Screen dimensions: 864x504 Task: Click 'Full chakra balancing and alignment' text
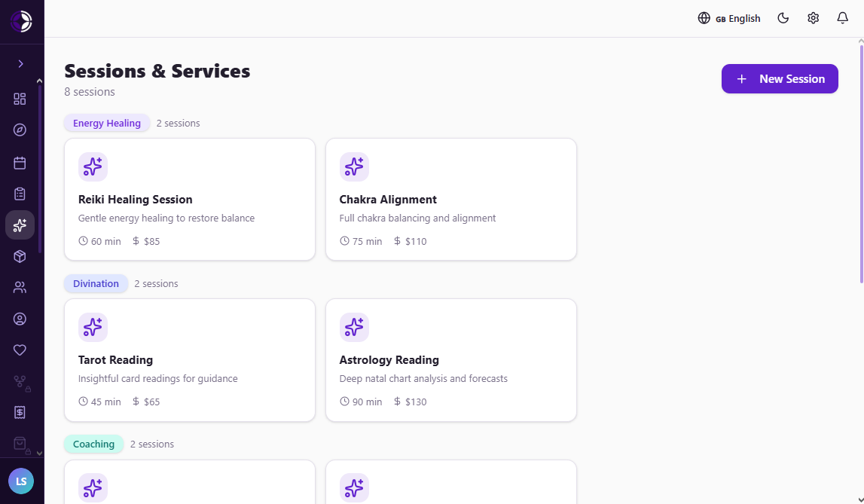point(417,218)
